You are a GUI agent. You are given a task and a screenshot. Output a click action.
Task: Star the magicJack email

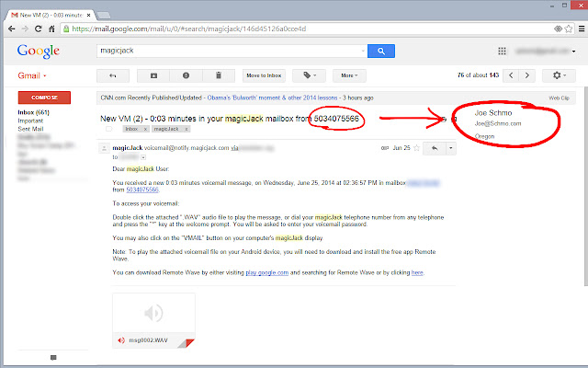point(416,148)
